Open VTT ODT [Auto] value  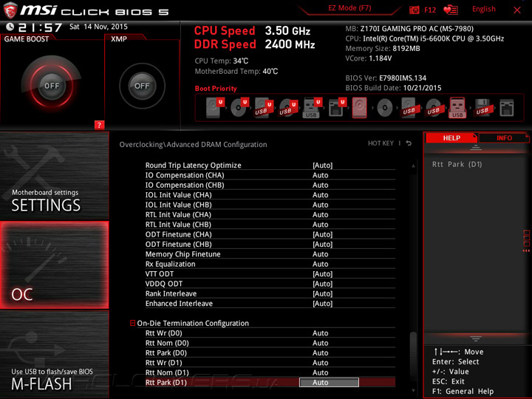pos(322,274)
